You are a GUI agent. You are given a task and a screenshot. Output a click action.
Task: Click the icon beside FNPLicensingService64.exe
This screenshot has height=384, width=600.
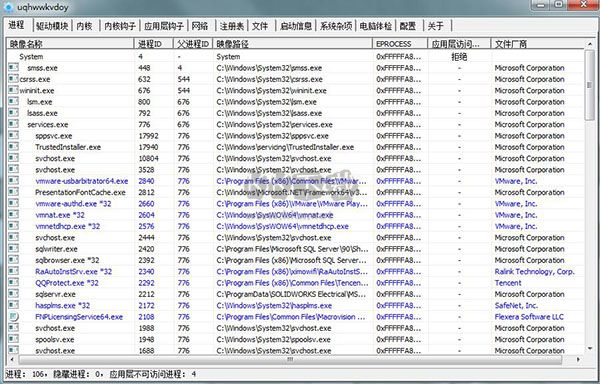click(x=13, y=316)
